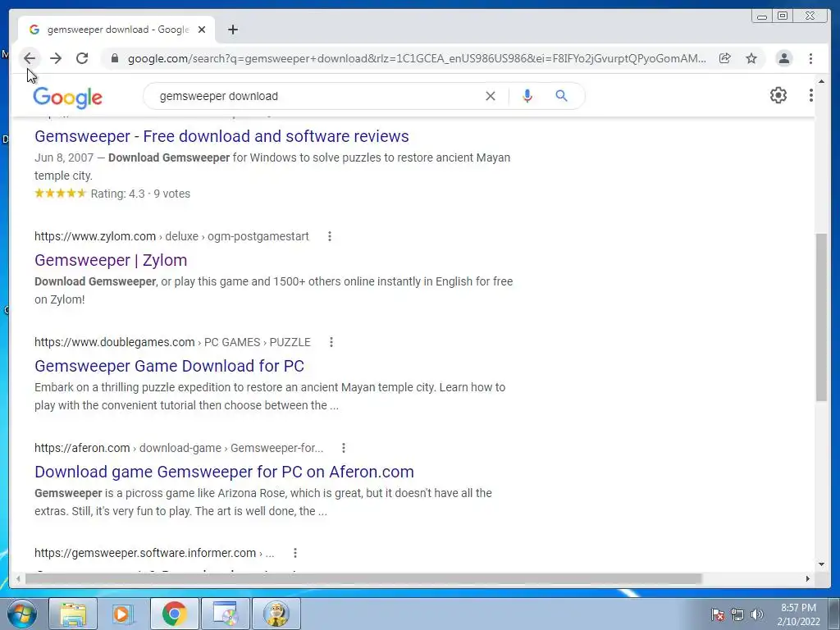The height and width of the screenshot is (630, 840).
Task: Open Download game Gemsweeper on Aferon.com
Action: tap(224, 472)
